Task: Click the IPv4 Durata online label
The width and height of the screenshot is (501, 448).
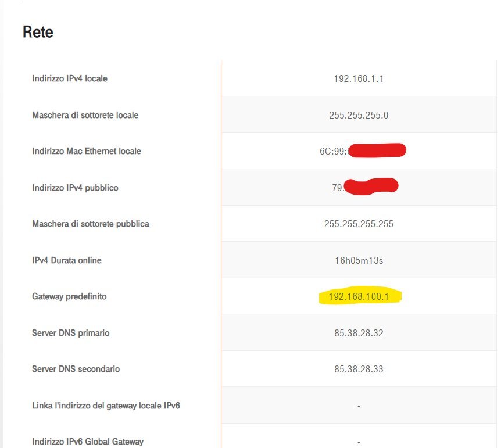Action: coord(67,260)
